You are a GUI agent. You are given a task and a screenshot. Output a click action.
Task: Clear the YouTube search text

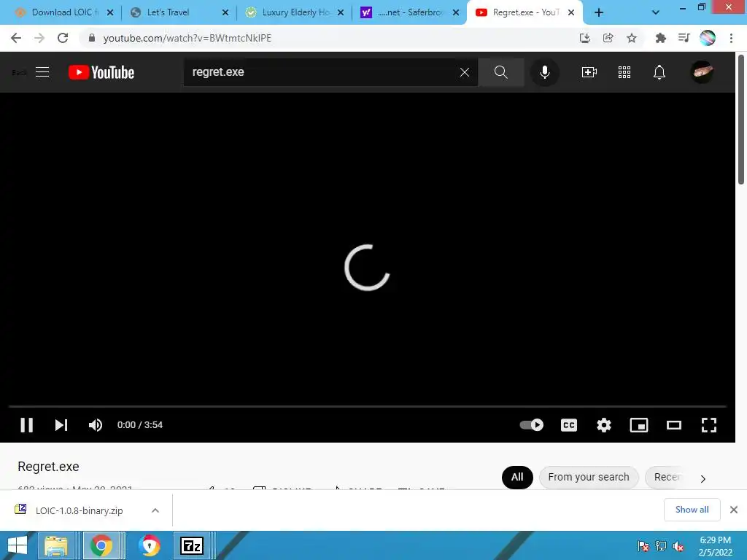[465, 72]
